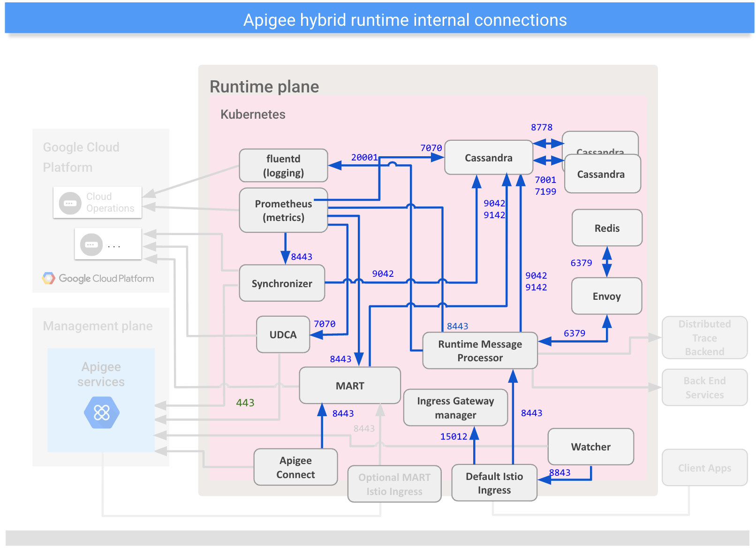Click the Prometheus (metrics) node

click(283, 210)
